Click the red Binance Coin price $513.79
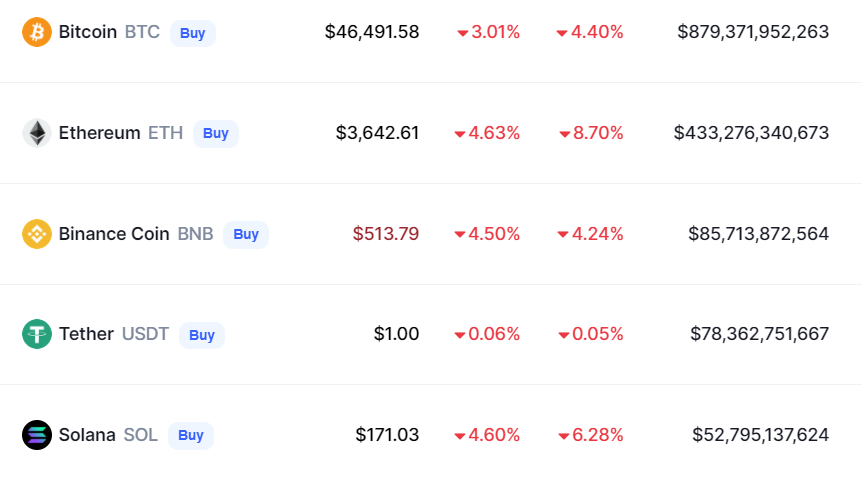 pos(386,234)
